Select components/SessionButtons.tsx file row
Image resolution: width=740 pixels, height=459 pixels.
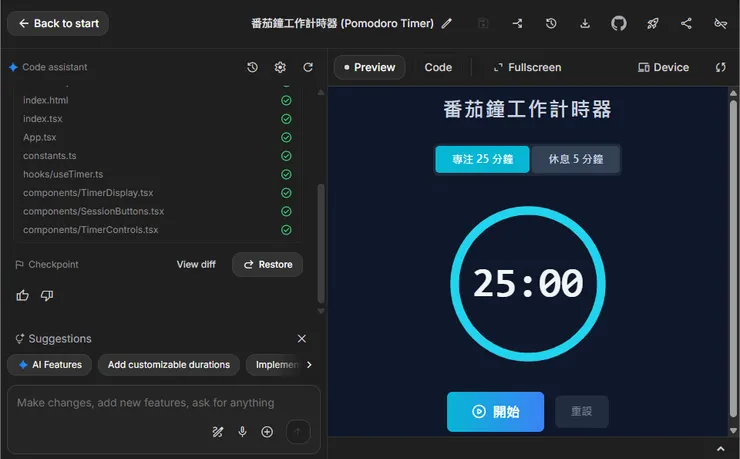(157, 211)
